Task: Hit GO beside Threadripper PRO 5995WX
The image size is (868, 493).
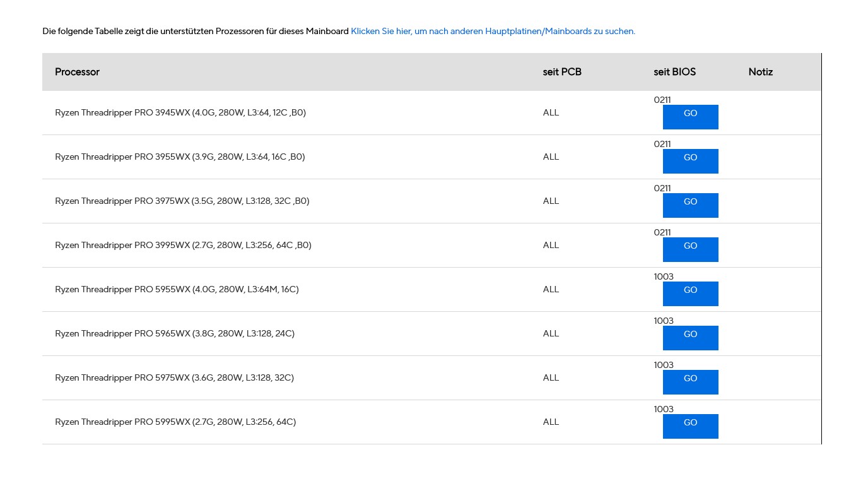Action: click(x=690, y=426)
